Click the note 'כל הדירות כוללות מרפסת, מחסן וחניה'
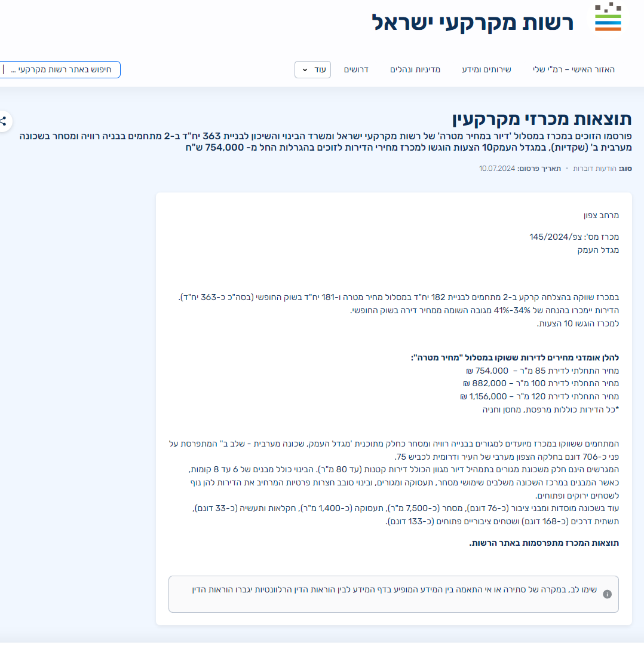 click(x=551, y=409)
